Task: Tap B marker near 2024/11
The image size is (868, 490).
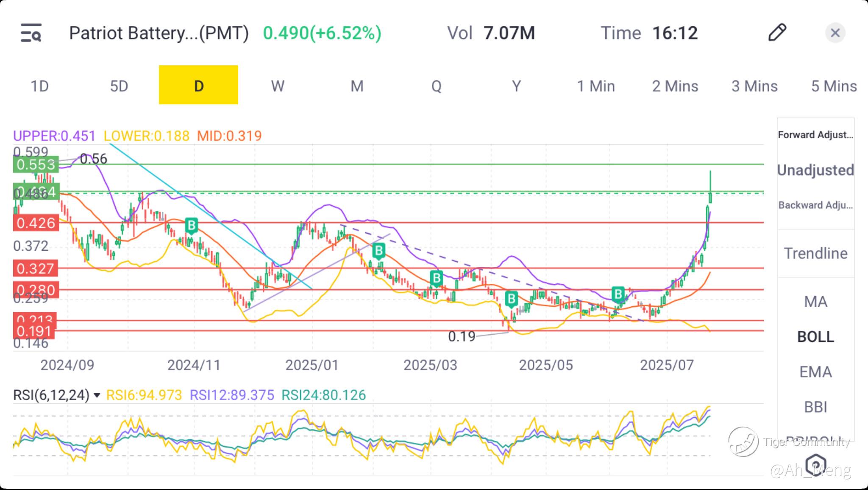Action: point(192,225)
